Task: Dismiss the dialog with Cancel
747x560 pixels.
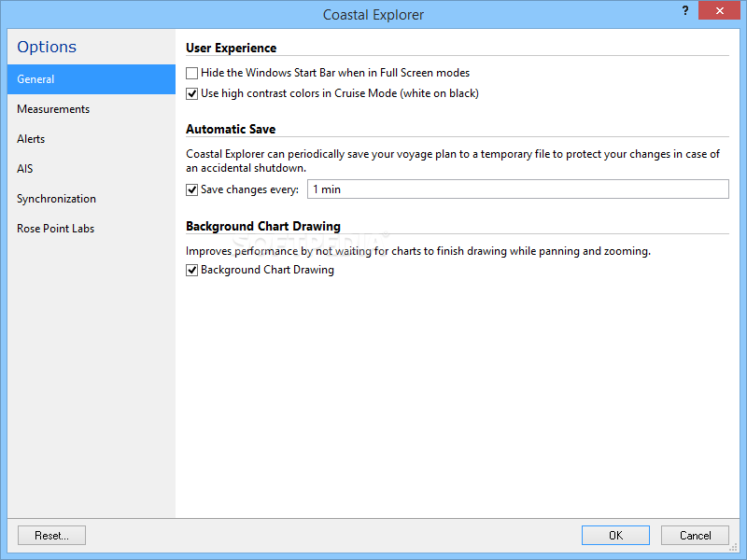Action: pos(695,535)
